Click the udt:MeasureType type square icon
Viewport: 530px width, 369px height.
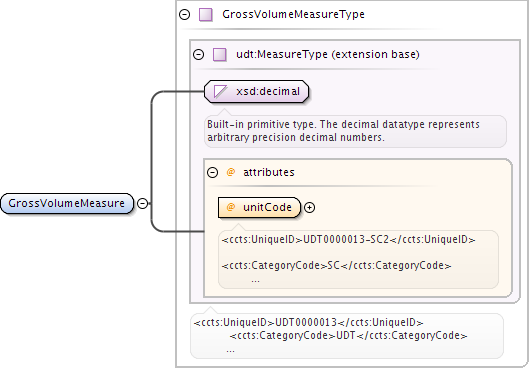[x=219, y=54]
